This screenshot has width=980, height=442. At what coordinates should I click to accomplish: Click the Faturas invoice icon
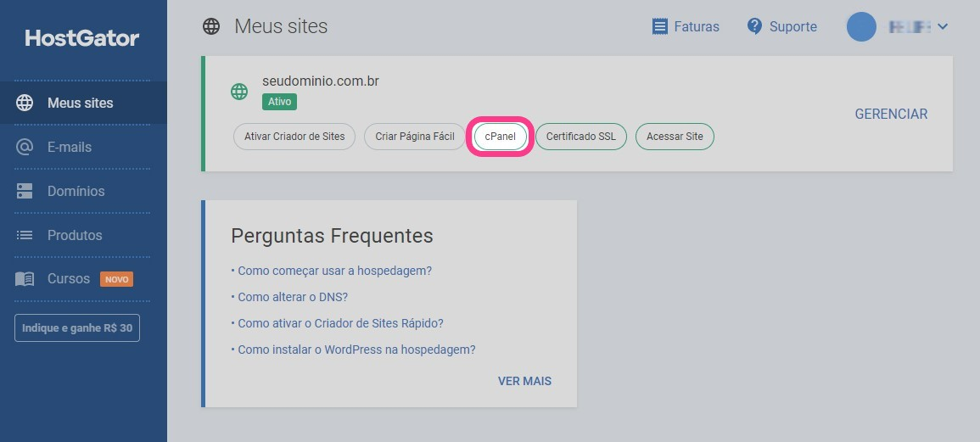point(659,26)
